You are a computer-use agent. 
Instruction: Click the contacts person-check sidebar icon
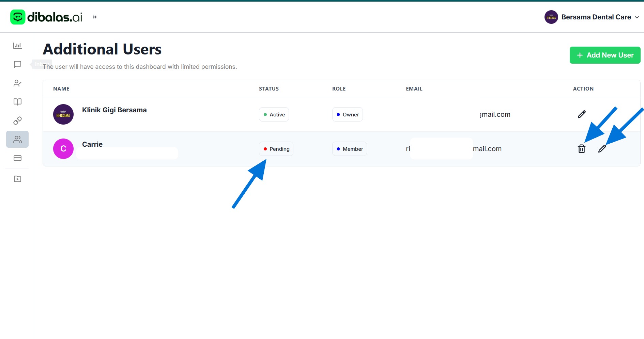(17, 83)
